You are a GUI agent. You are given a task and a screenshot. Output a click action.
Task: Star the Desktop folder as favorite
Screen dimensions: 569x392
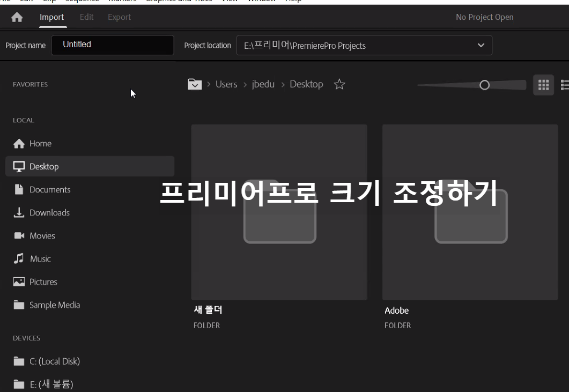click(339, 84)
